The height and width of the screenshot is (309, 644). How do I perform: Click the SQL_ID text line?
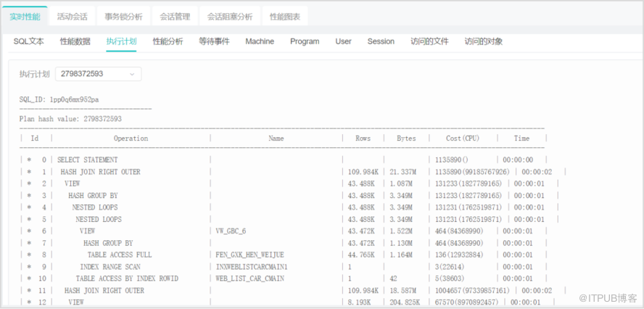pos(59,99)
